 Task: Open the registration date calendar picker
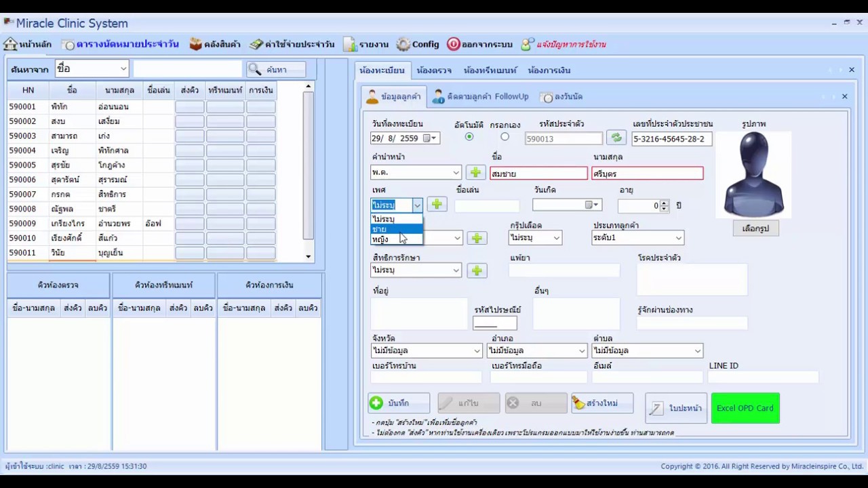[431, 138]
